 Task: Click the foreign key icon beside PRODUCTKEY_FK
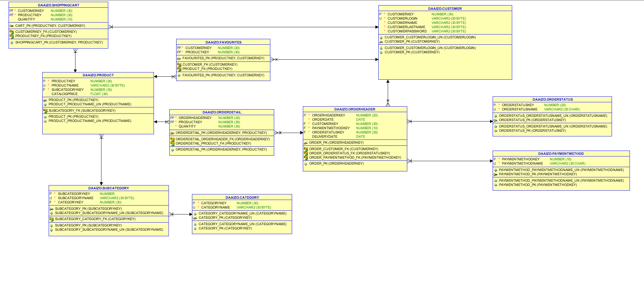coord(12,36)
